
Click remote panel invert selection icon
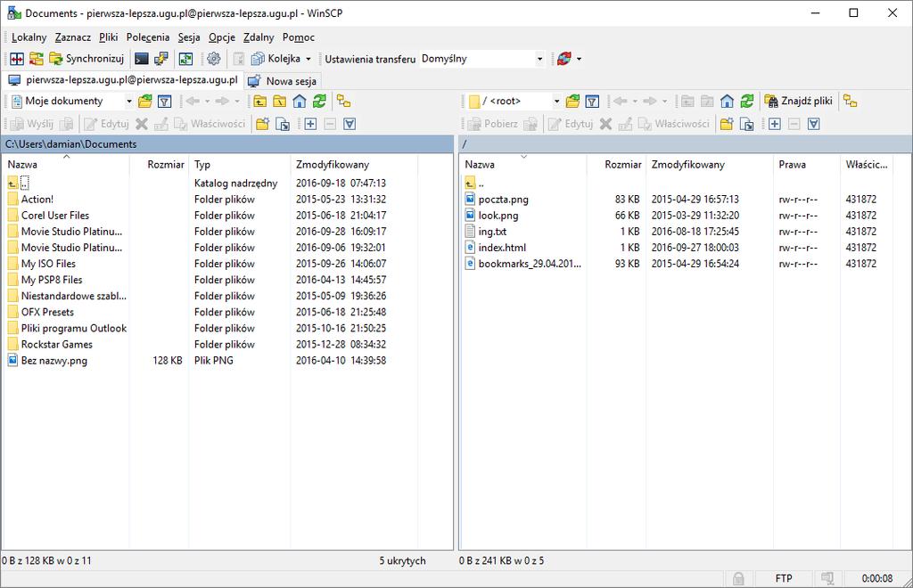click(x=814, y=124)
